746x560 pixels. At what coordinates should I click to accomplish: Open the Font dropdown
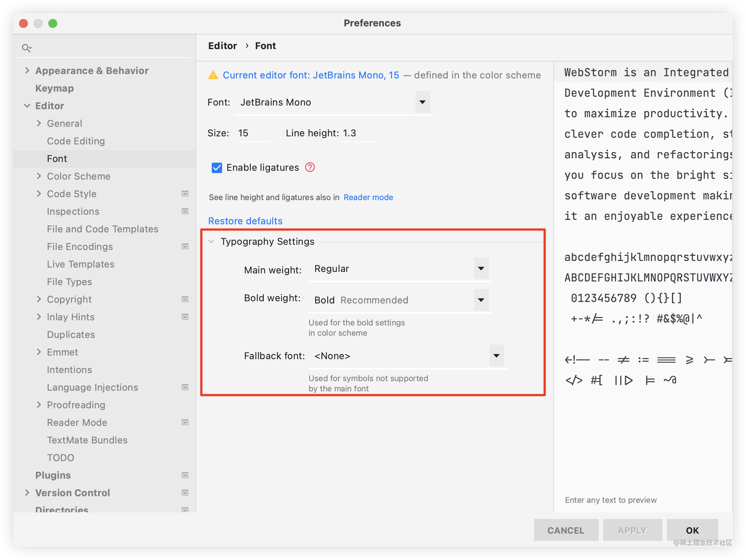point(422,102)
